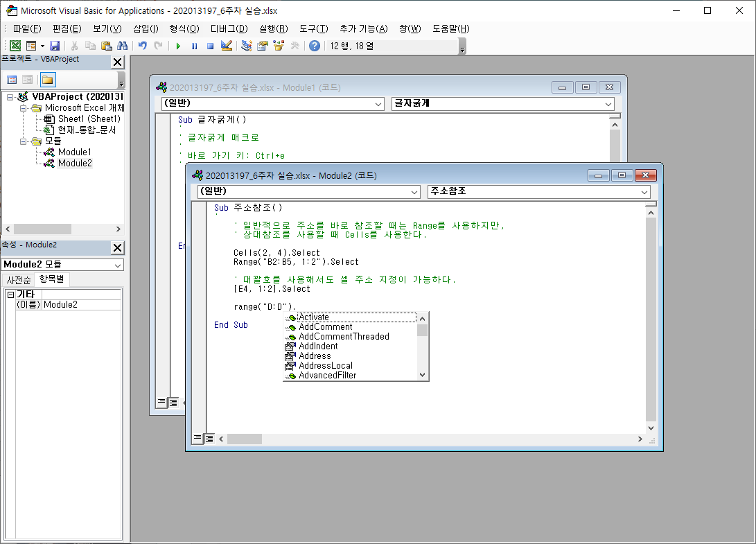Open the 편집(E) menu

click(x=67, y=28)
